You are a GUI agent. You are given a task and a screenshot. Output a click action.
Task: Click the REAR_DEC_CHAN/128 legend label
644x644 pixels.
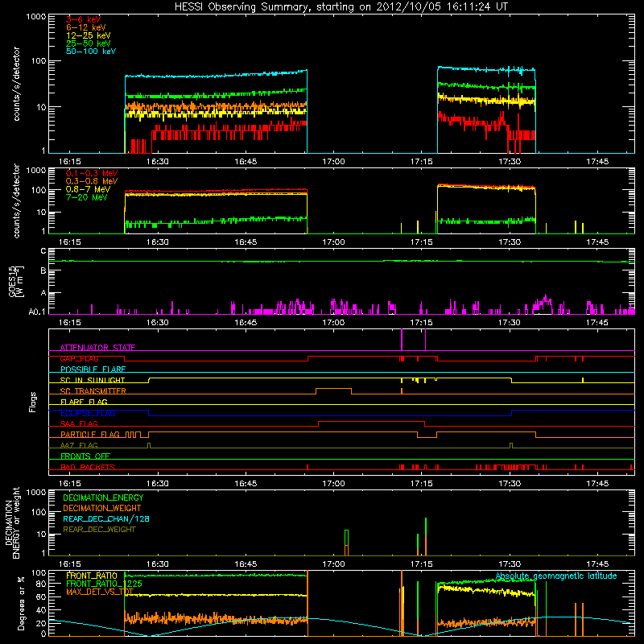click(x=106, y=518)
